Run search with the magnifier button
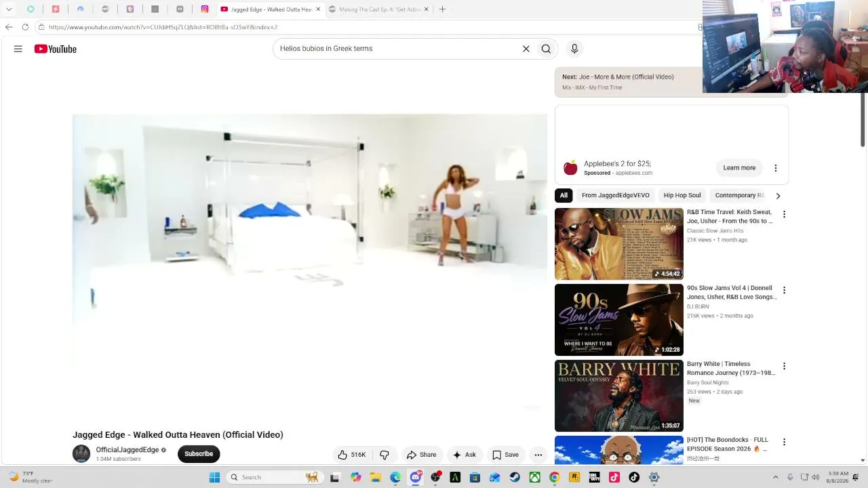The image size is (868, 488). 546,49
